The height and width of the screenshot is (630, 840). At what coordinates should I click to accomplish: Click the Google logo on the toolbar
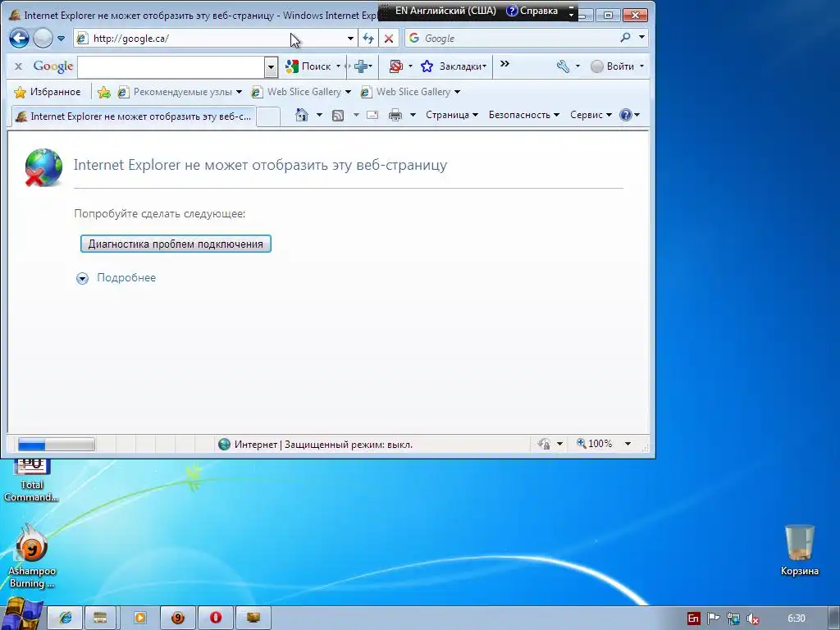point(53,66)
